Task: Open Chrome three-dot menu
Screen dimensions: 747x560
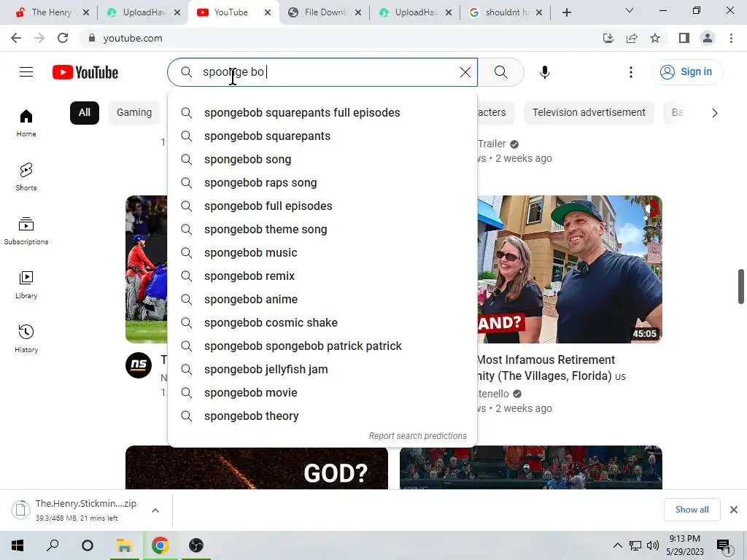Action: pyautogui.click(x=731, y=38)
